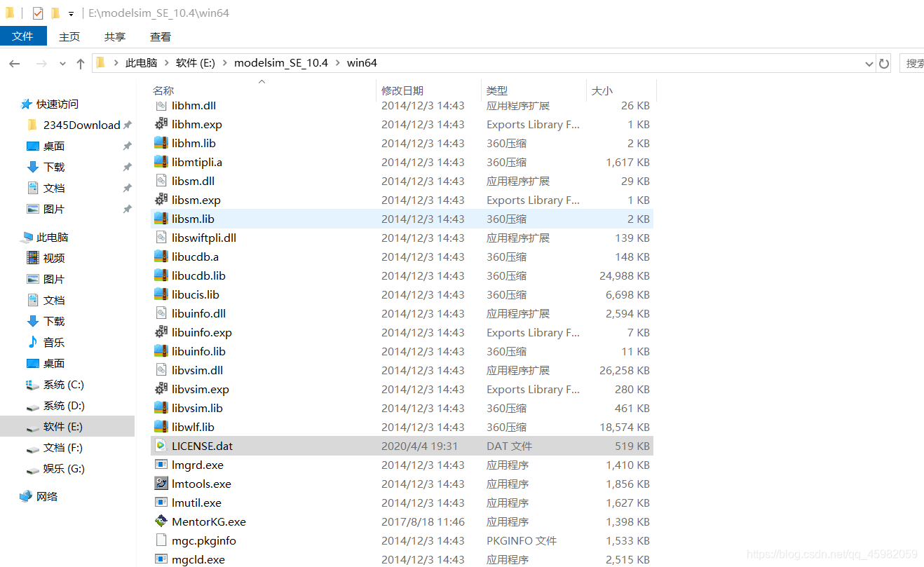Select libvsim.exp file name

coord(201,389)
